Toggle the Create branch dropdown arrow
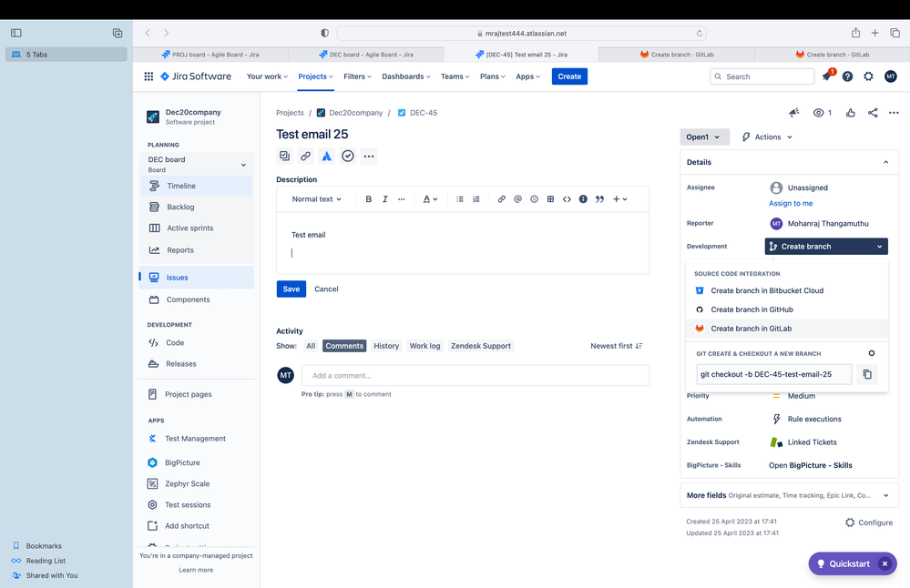 (879, 247)
